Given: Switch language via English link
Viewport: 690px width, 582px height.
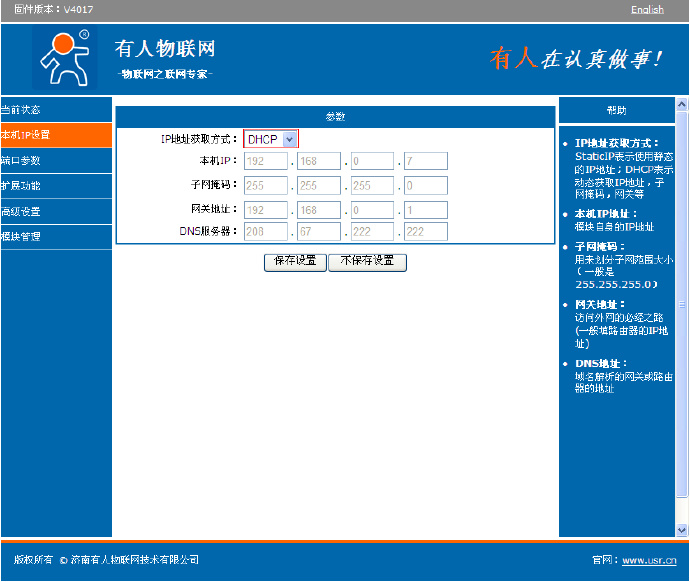Looking at the screenshot, I should point(647,9).
